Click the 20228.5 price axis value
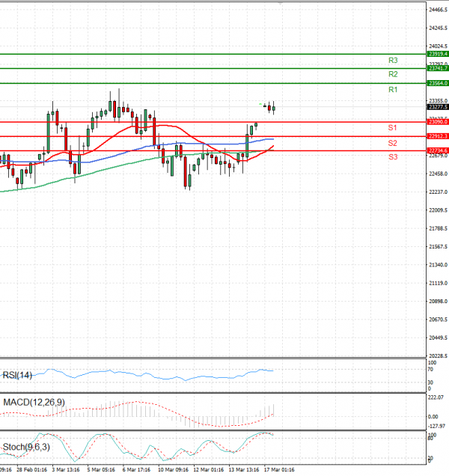The height and width of the screenshot is (476, 449). [438, 356]
